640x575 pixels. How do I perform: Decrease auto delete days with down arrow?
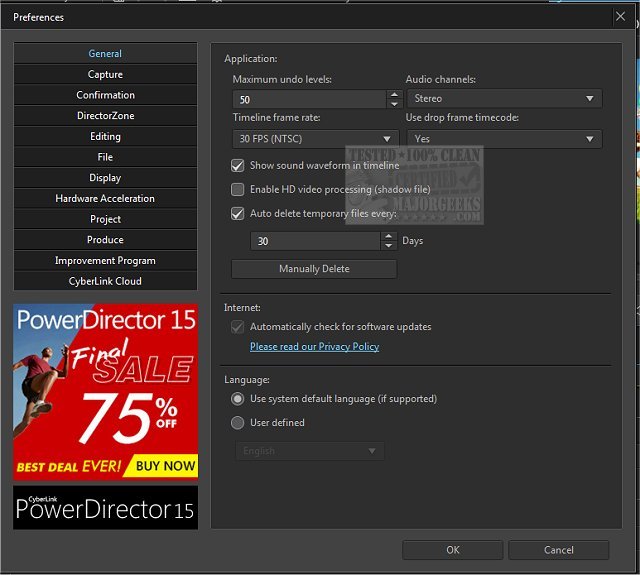click(x=388, y=245)
